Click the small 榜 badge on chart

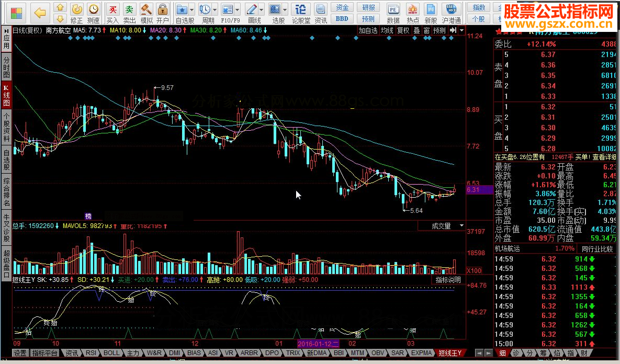(x=88, y=216)
